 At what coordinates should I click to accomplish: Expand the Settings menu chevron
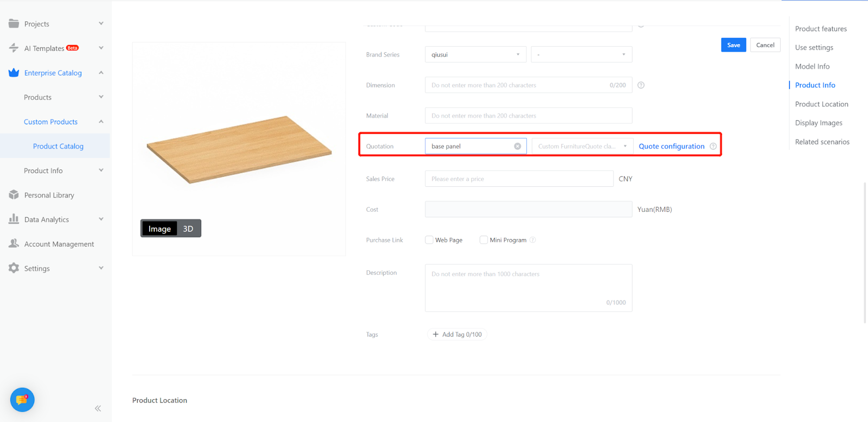point(101,268)
